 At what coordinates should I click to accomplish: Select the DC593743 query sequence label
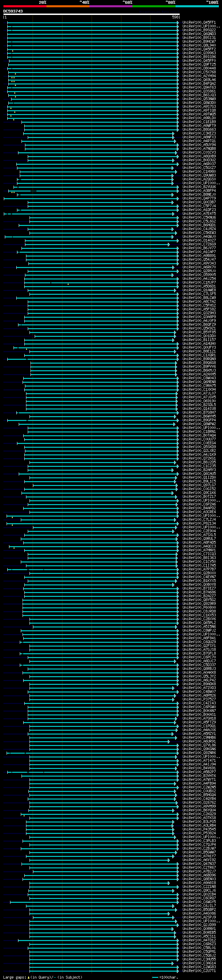coord(13,11)
